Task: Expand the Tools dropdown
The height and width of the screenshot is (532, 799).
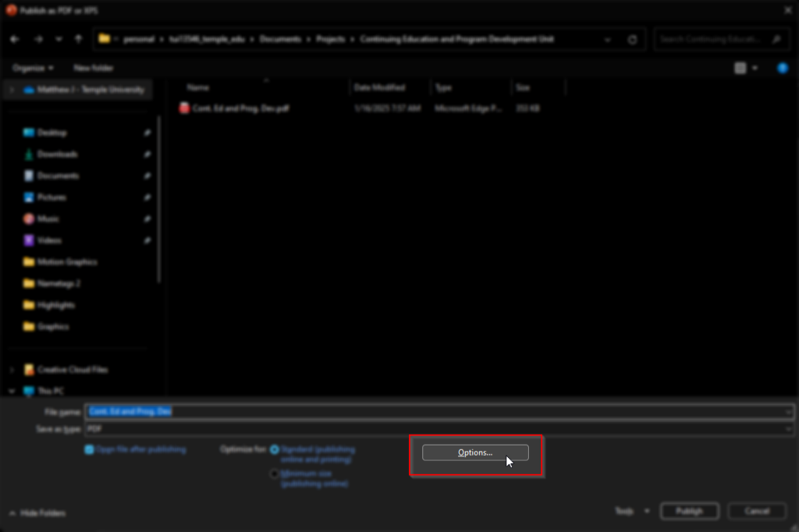Action: (647, 511)
